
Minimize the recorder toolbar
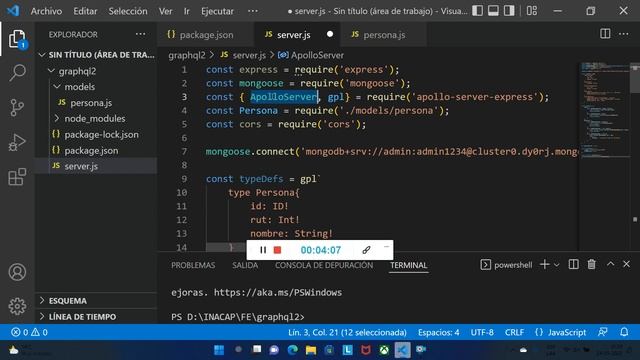pos(387,247)
